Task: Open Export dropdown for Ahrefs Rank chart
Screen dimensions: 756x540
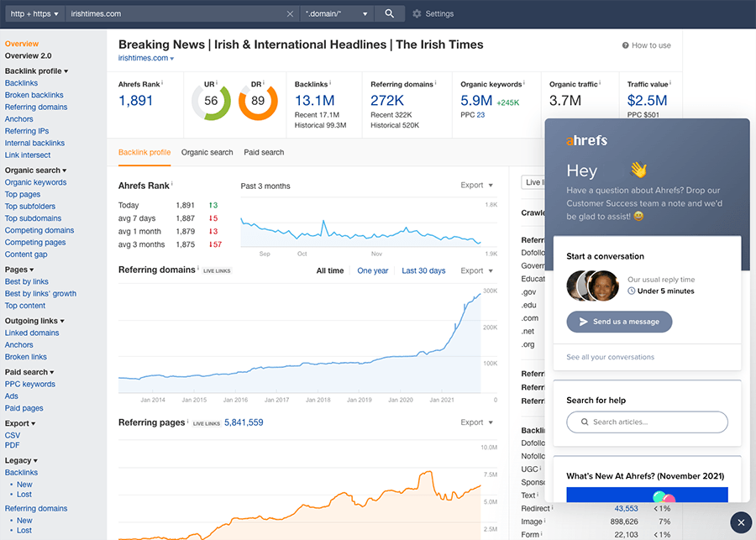Action: click(476, 185)
